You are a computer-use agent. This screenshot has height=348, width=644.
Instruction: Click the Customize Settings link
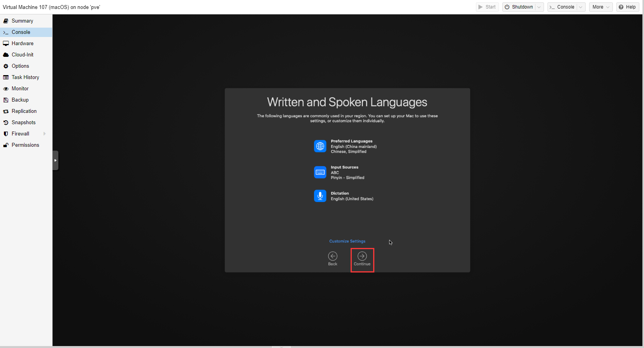coord(347,241)
